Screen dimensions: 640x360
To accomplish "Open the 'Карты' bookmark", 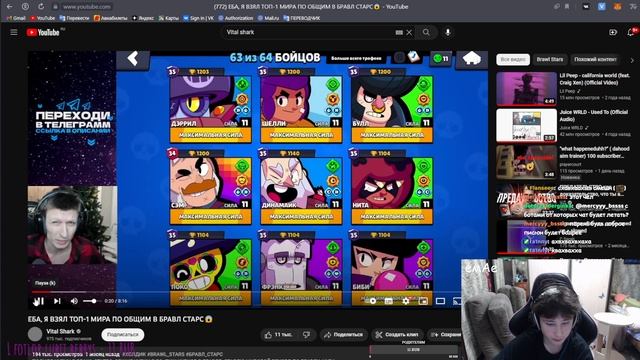I will tap(169, 18).
